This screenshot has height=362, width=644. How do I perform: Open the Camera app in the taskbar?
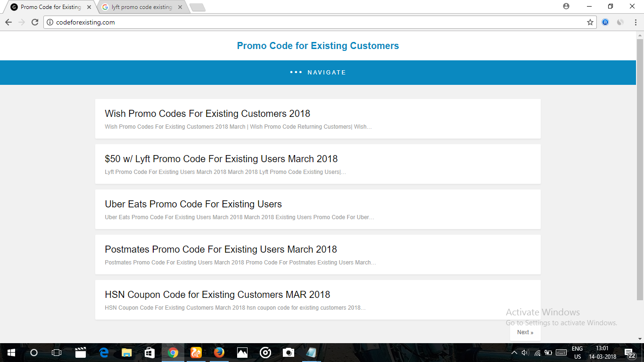click(x=289, y=353)
